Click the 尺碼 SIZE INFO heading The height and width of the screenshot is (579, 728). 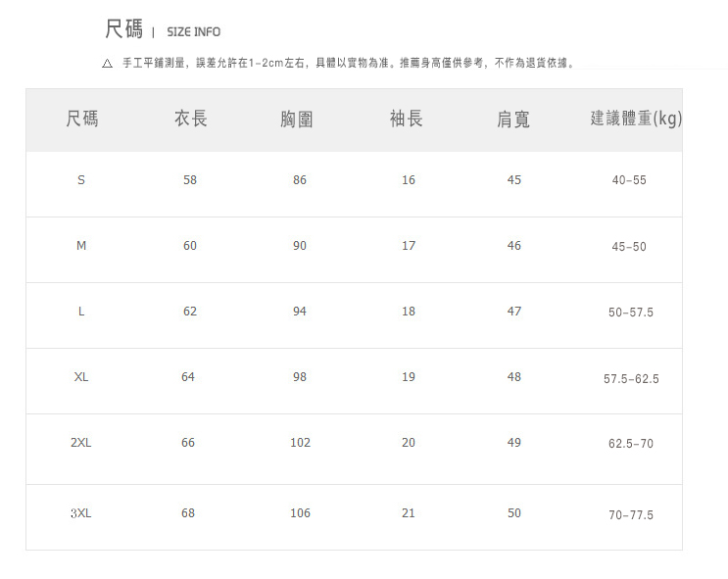(x=163, y=31)
